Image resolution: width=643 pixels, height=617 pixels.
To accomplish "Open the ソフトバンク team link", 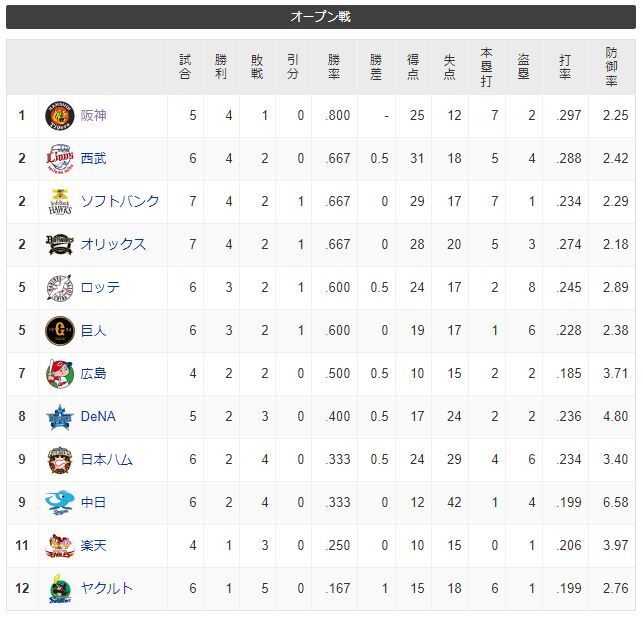I will [x=120, y=201].
